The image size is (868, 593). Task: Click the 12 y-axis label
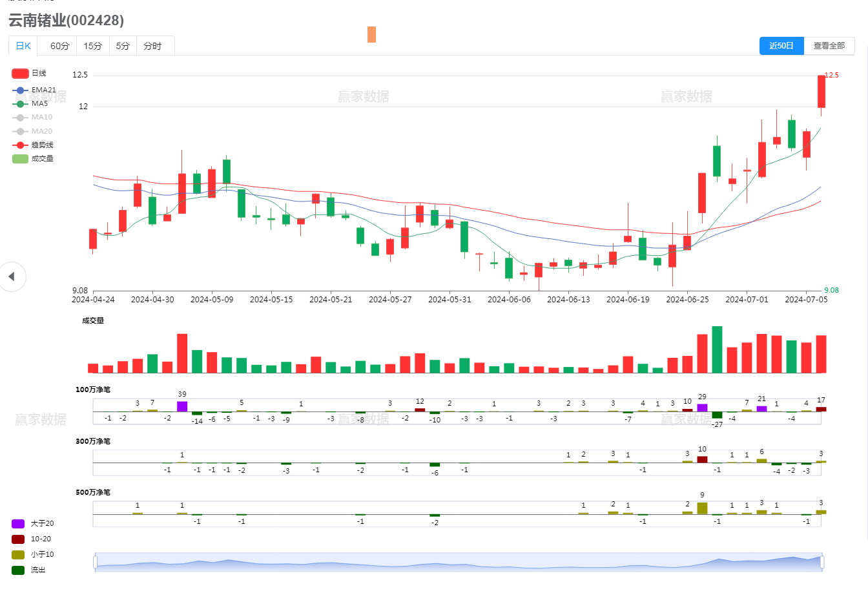83,107
